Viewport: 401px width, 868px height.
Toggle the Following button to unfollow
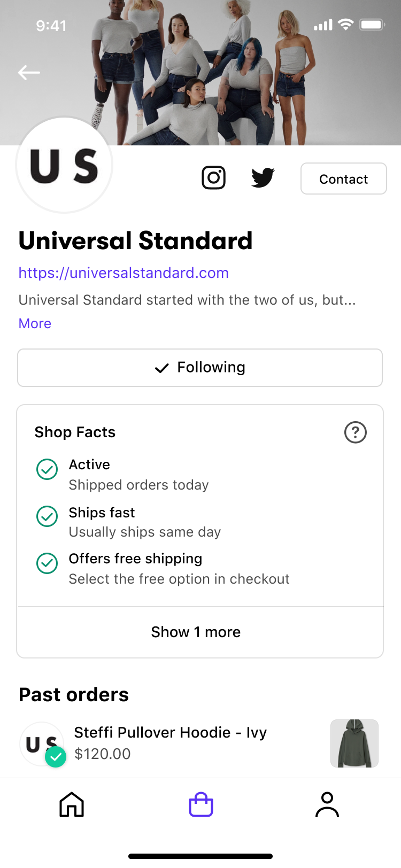click(200, 368)
